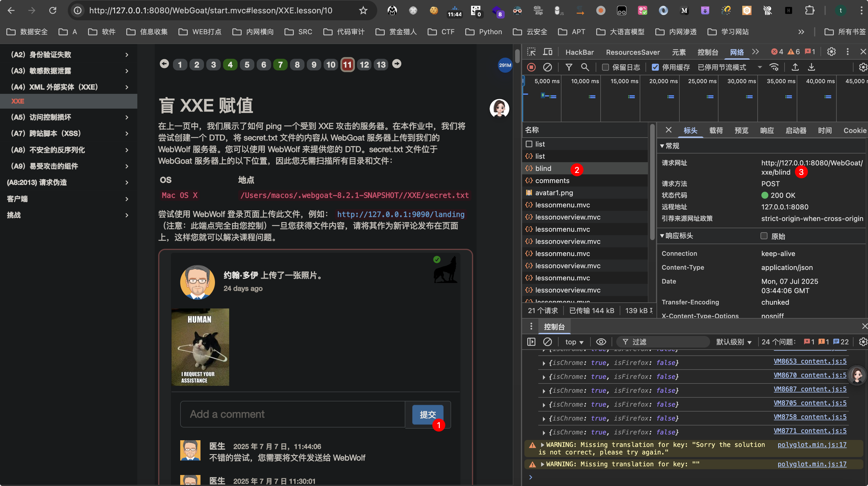Click the cat HUMAN meme image
The height and width of the screenshot is (486, 868).
(200, 347)
